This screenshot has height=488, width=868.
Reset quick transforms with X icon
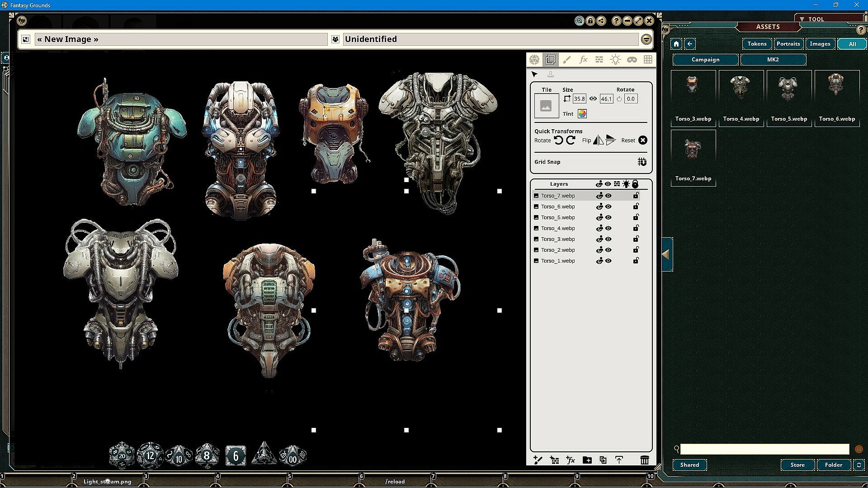click(x=642, y=141)
